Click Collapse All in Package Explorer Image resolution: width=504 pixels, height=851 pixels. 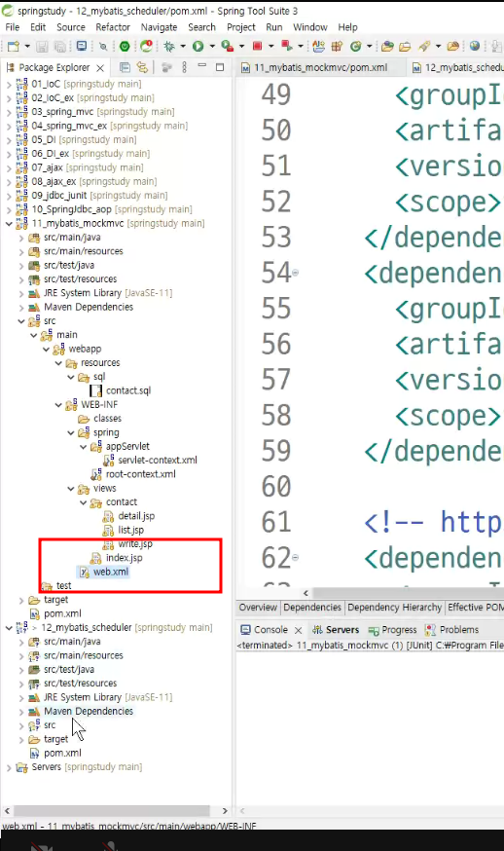point(125,67)
